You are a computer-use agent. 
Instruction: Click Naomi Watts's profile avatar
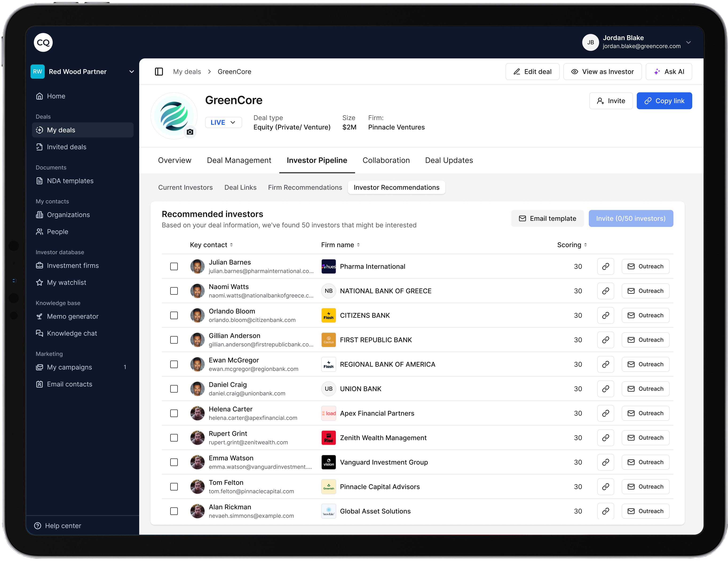click(197, 291)
